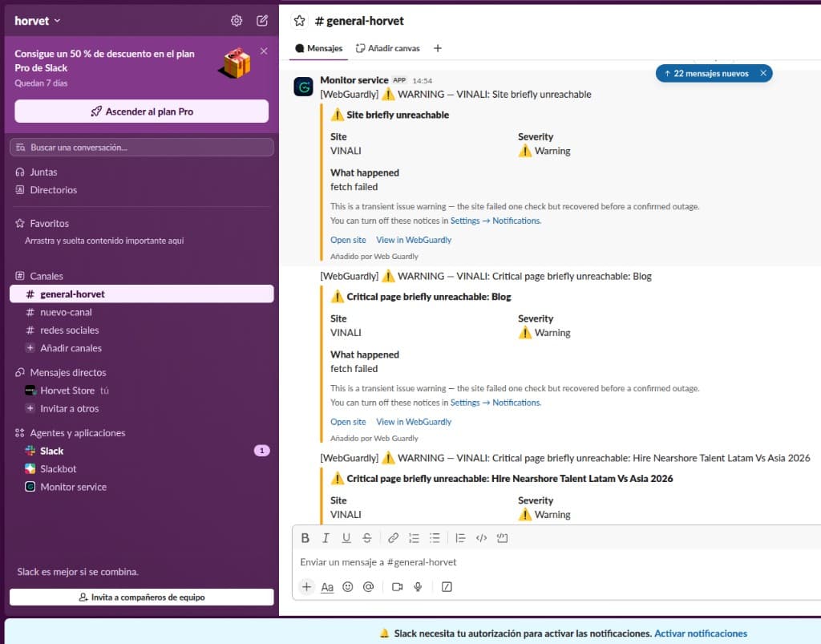Switch to the Mensajes tab

tap(319, 48)
